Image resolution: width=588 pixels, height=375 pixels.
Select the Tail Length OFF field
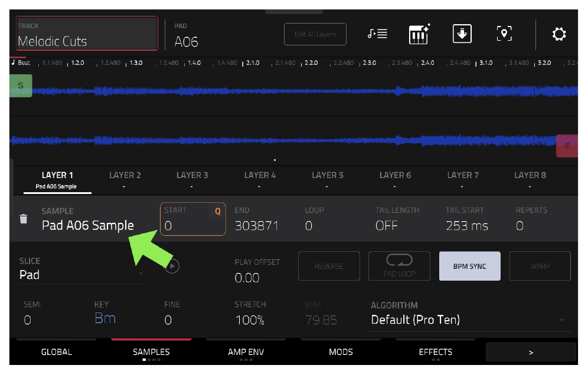[397, 219]
